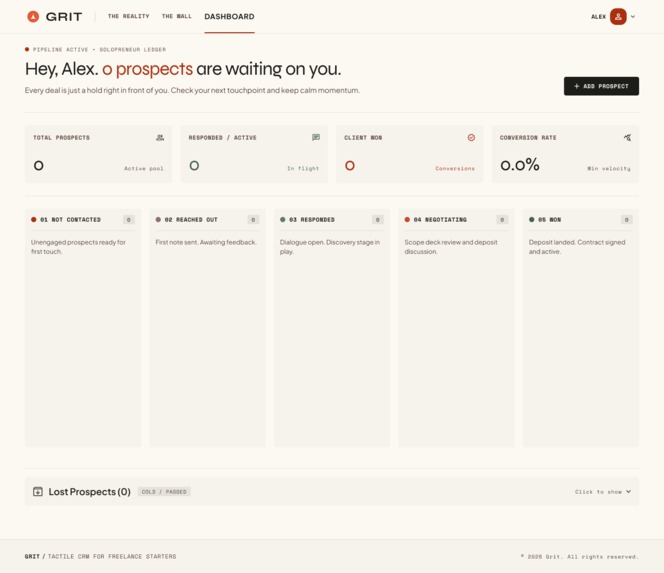Click the Total Prospects people icon

pyautogui.click(x=160, y=138)
